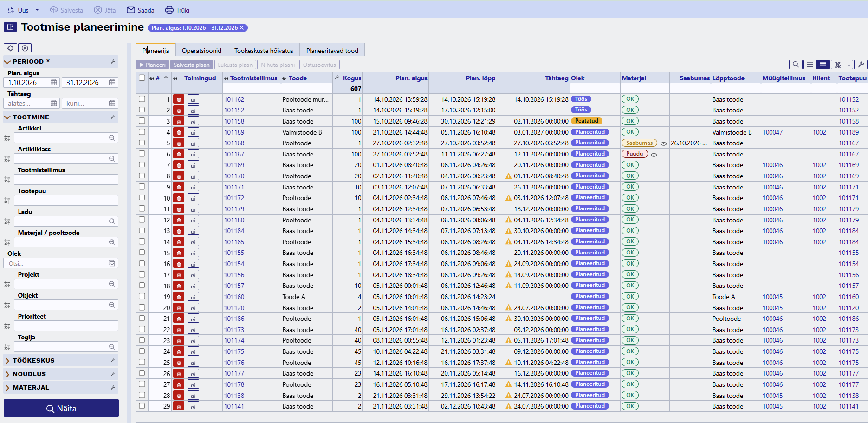Image resolution: width=868 pixels, height=423 pixels.
Task: Open table settings with the wrench icon
Action: 861,65
